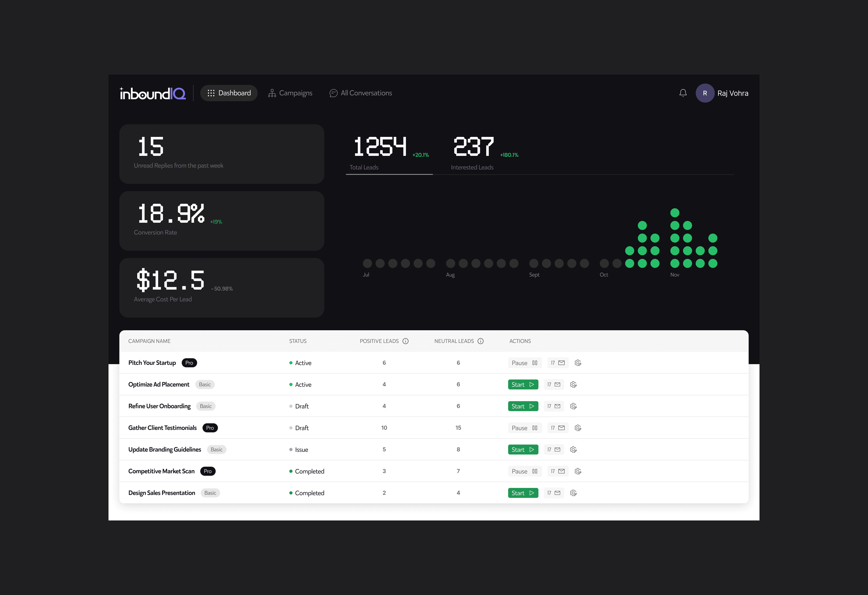Viewport: 868px width, 595px height.
Task: Open the Gather Client Testimonials campaign name
Action: tap(163, 428)
